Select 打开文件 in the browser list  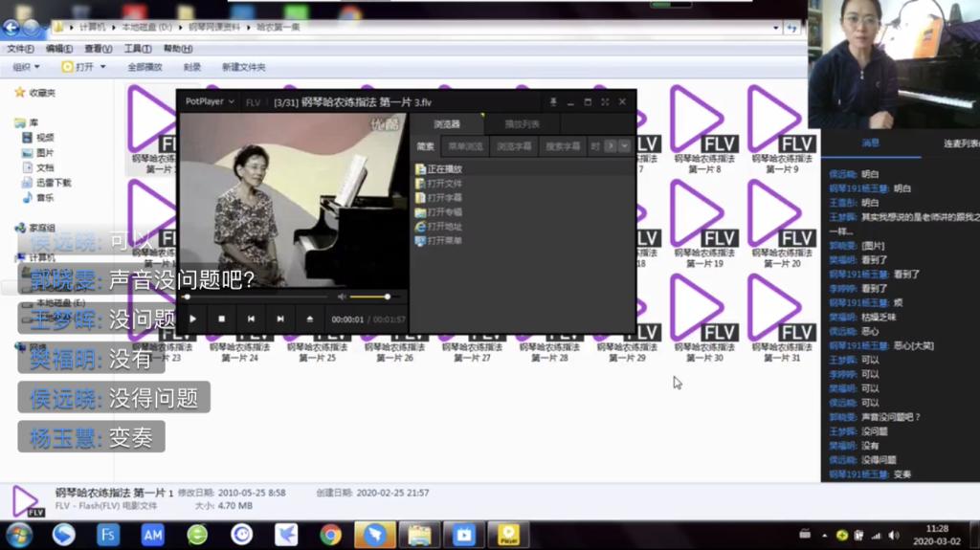point(444,183)
